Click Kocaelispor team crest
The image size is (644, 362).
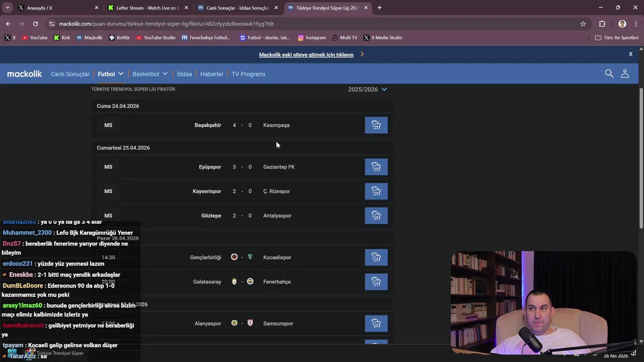tap(250, 257)
